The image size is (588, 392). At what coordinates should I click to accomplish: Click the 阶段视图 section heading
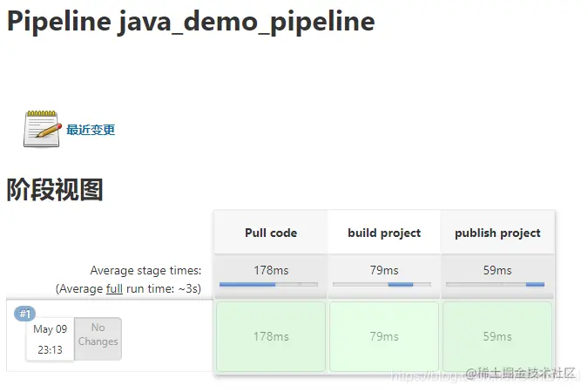pyautogui.click(x=55, y=189)
